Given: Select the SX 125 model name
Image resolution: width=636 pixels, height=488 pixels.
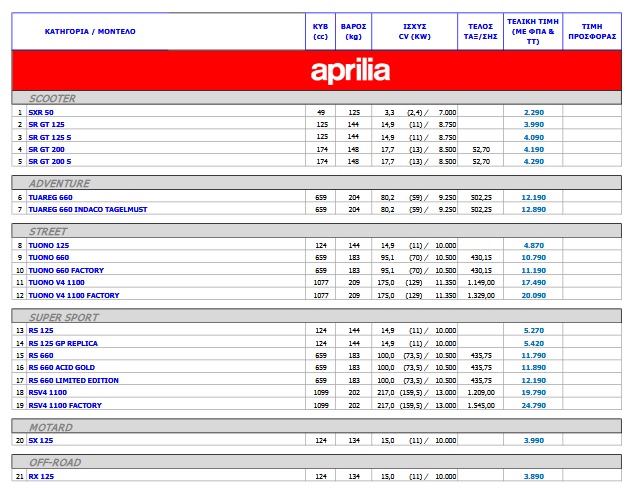Looking at the screenshot, I should 41,441.
